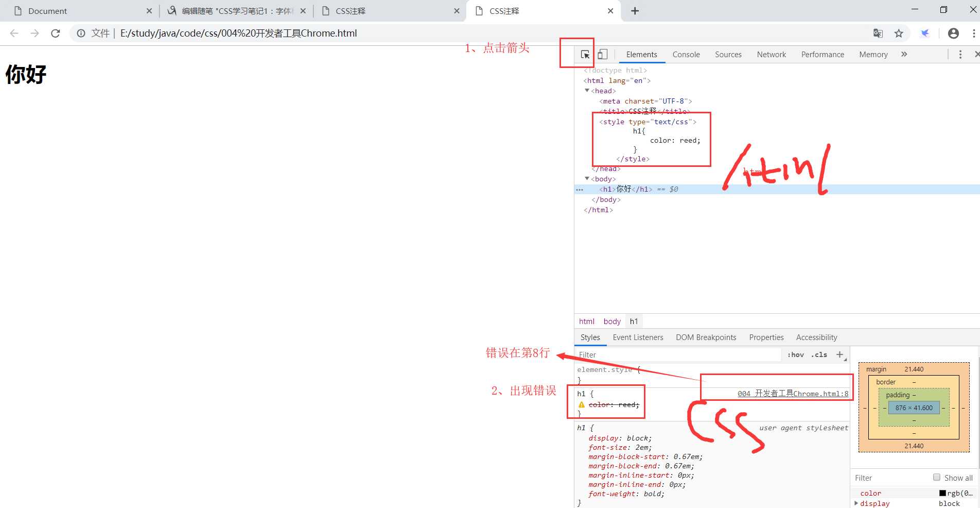Viewport: 980px width, 508px height.
Task: Toggle :hov element state panel
Action: pyautogui.click(x=796, y=354)
